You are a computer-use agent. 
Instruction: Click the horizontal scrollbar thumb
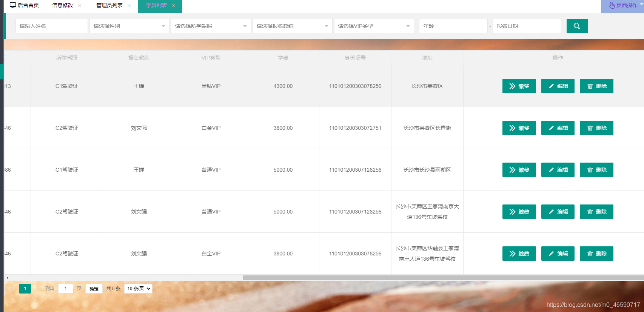coord(443,278)
